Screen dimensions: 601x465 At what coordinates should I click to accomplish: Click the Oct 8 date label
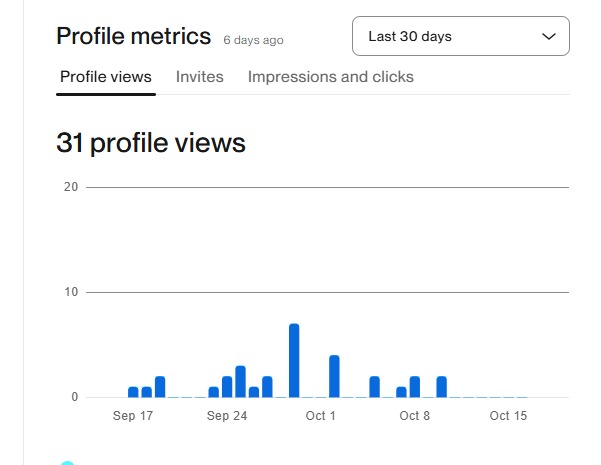click(414, 416)
